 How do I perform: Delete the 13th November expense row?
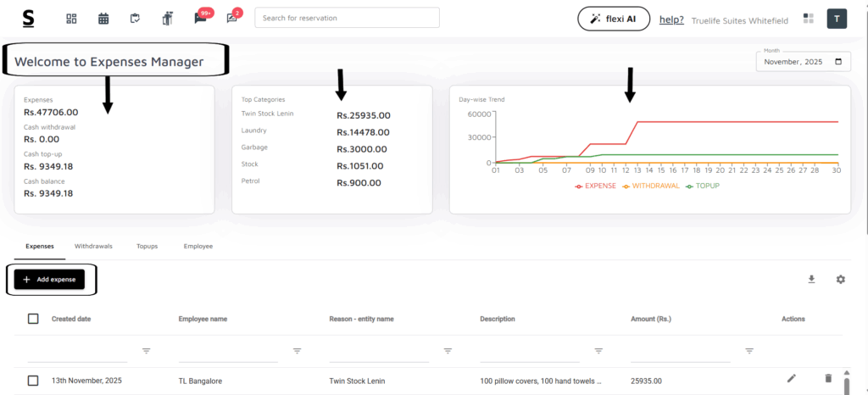[x=828, y=379]
